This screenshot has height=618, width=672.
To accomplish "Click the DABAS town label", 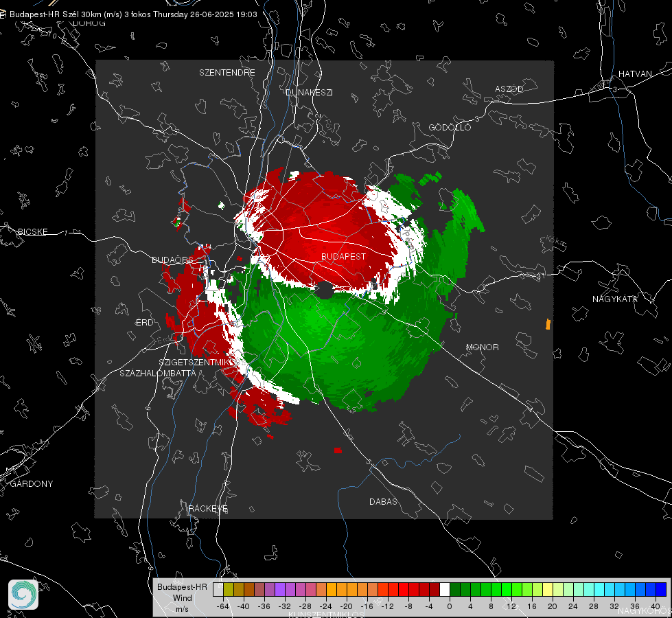I will 383,501.
